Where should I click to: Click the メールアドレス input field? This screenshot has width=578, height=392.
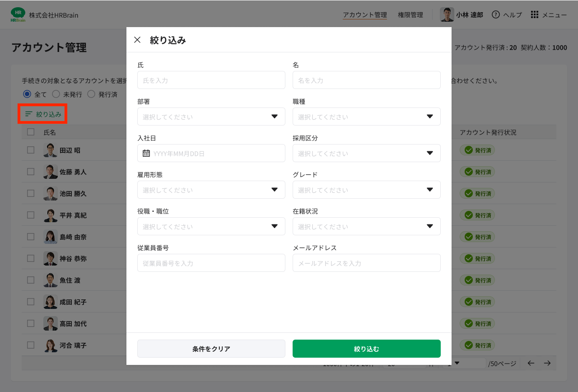366,263
